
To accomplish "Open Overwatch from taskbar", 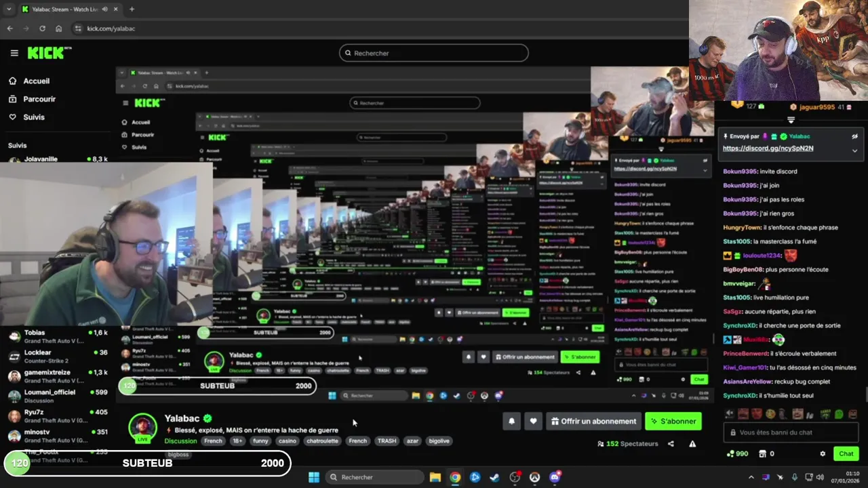I will [x=534, y=477].
